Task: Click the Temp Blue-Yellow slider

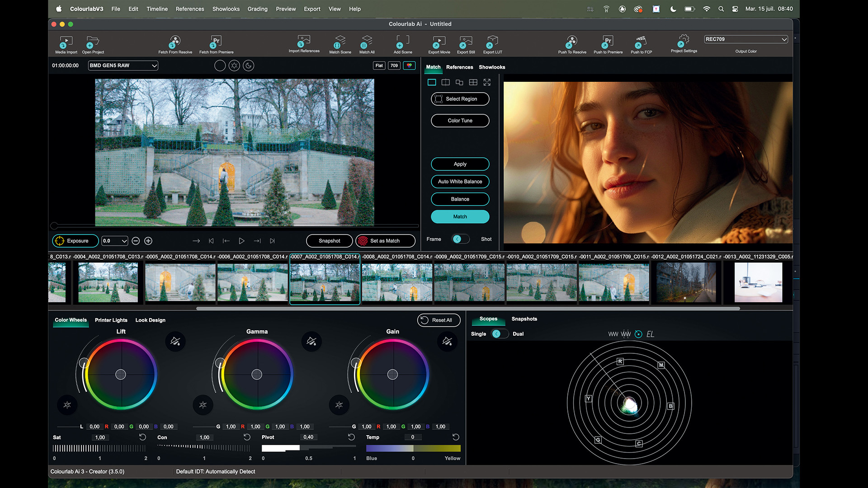Action: (413, 448)
